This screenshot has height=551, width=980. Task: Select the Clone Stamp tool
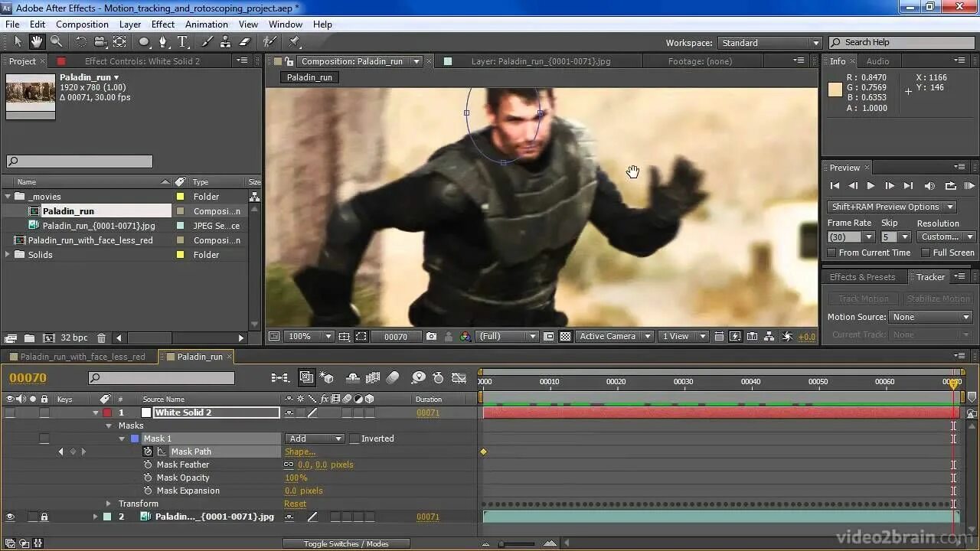tap(226, 41)
